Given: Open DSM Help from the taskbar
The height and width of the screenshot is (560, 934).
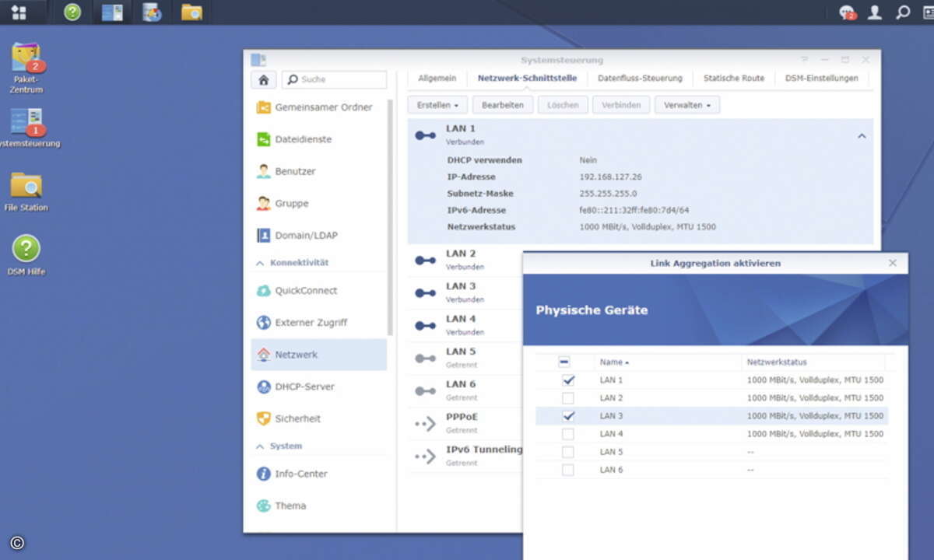Looking at the screenshot, I should pos(72,12).
